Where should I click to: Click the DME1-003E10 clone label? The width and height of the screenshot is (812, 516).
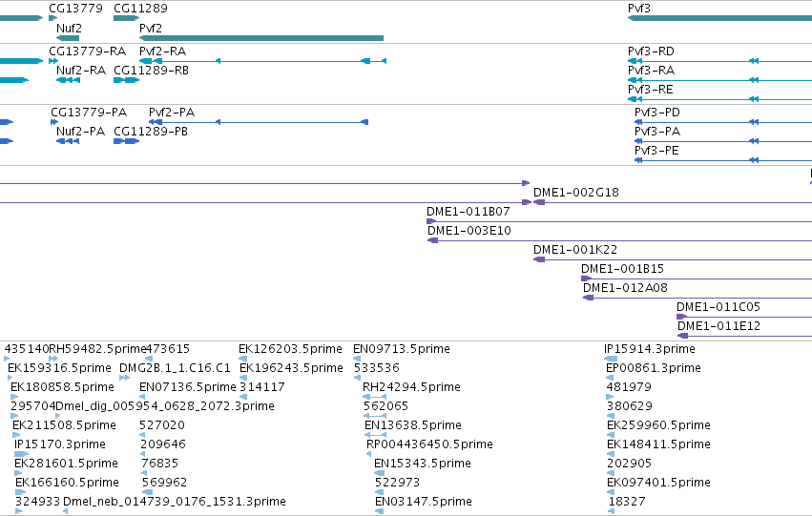469,231
